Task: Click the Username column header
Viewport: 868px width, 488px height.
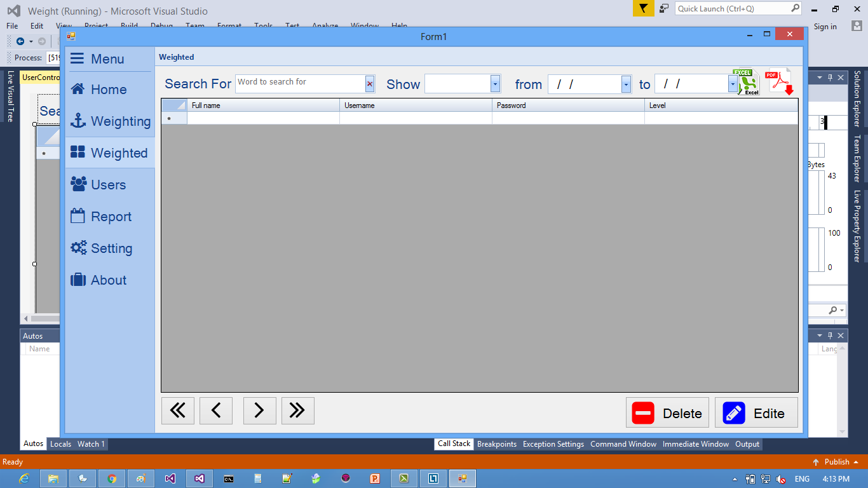Action: 416,105
